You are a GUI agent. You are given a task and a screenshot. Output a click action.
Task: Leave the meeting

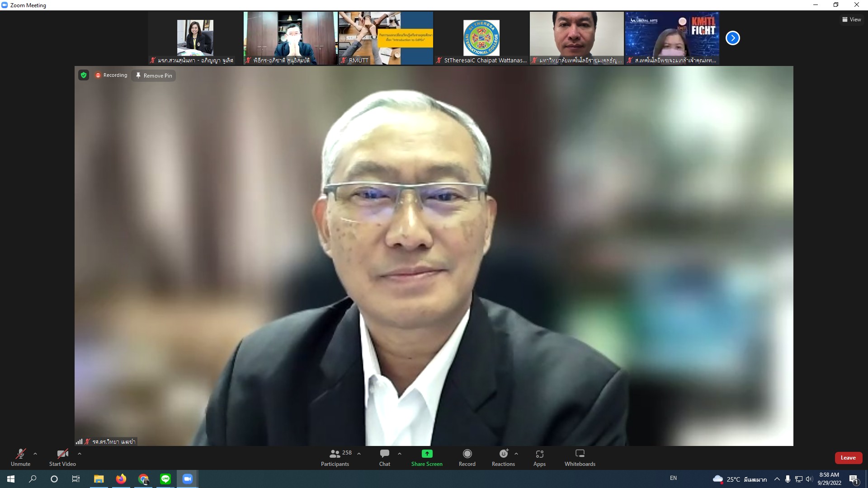point(848,458)
